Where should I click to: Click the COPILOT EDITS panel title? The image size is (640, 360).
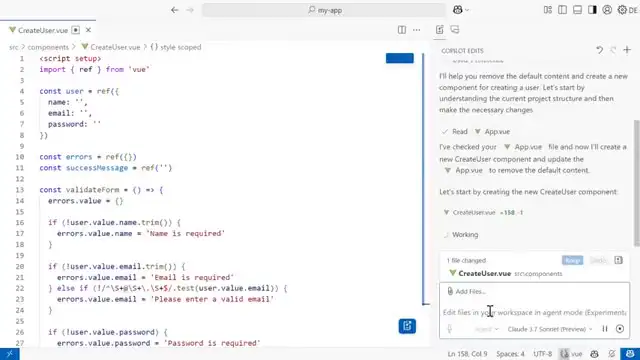(462, 51)
